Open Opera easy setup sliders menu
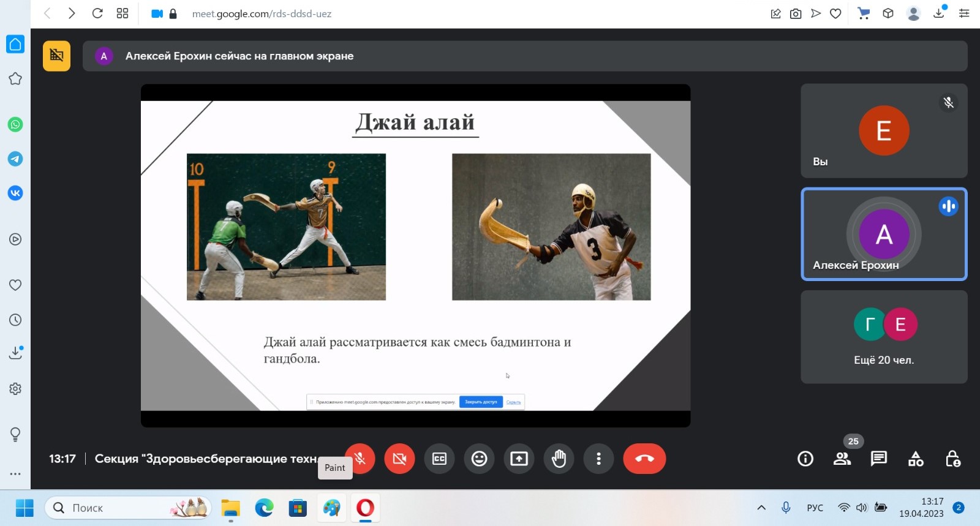 pos(964,13)
